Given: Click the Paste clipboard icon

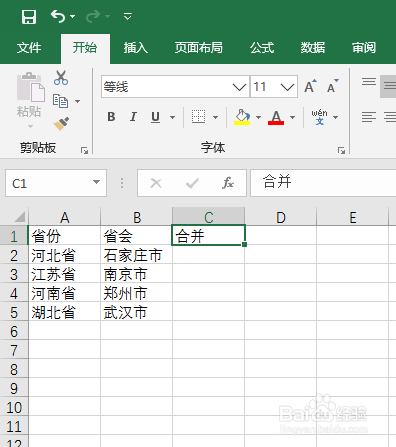Looking at the screenshot, I should tap(30, 87).
